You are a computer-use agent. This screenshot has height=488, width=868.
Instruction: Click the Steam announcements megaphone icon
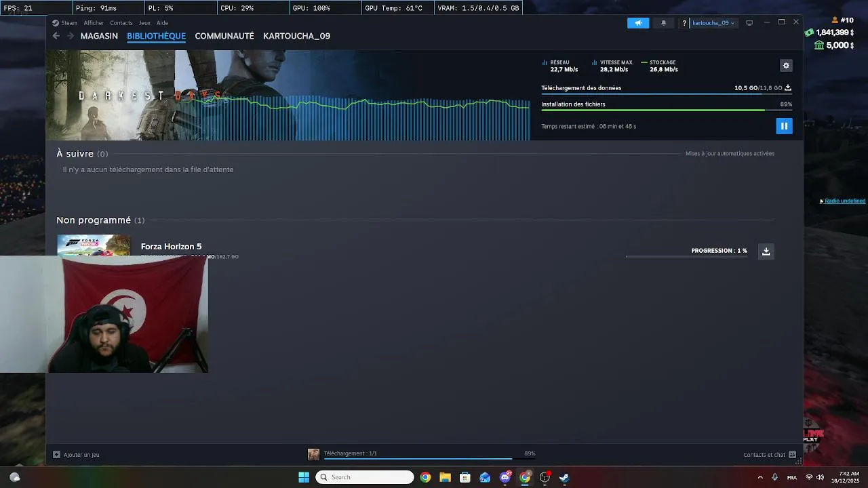(x=638, y=23)
